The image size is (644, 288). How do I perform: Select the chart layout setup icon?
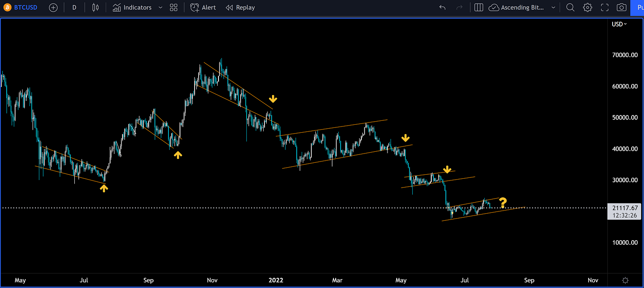(478, 8)
